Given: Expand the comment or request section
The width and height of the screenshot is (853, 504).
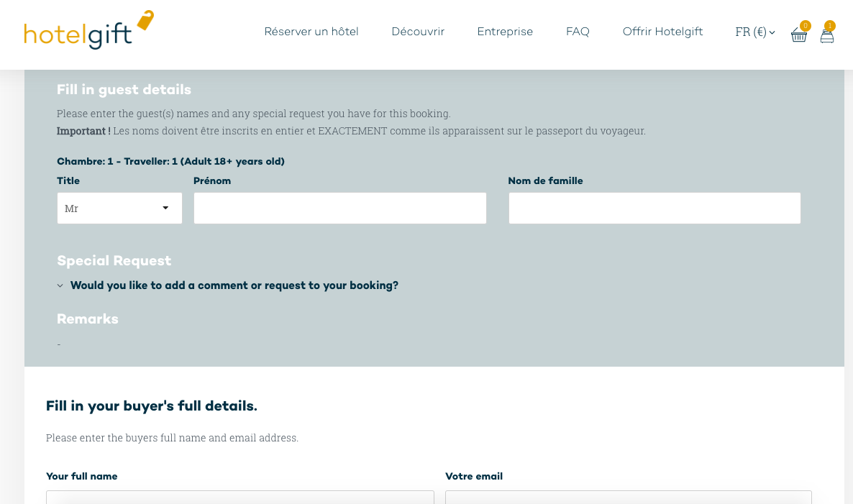Looking at the screenshot, I should [234, 285].
